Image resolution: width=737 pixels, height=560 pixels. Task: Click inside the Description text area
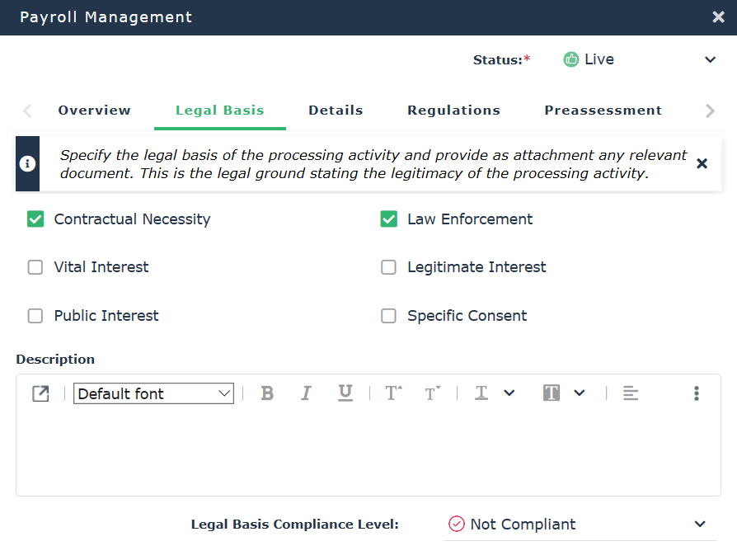tap(368, 454)
